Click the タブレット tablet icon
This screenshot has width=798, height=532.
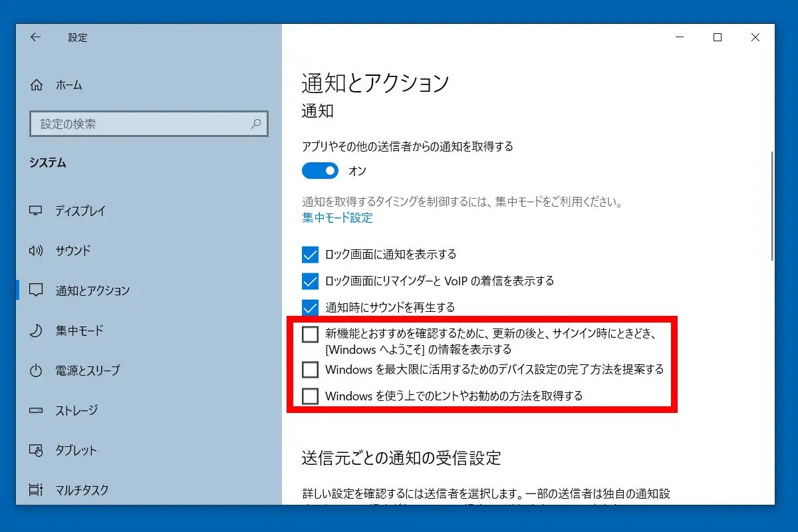[36, 450]
